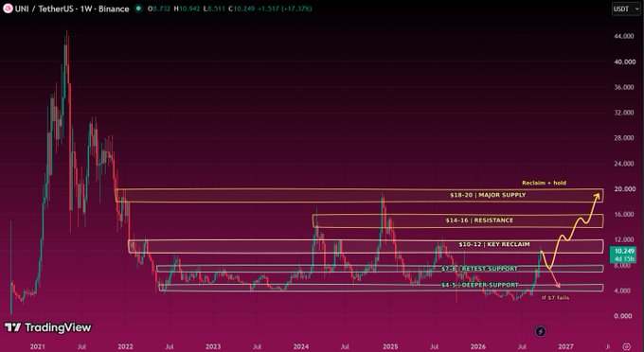The image size is (644, 352).
Task: Select the current price label 10.249
Action: 624,251
